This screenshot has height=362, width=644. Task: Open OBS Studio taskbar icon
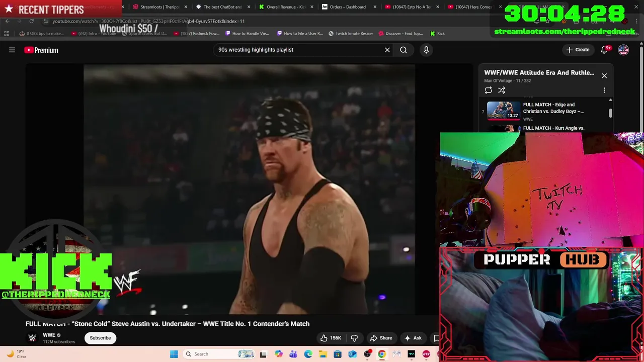(367, 354)
